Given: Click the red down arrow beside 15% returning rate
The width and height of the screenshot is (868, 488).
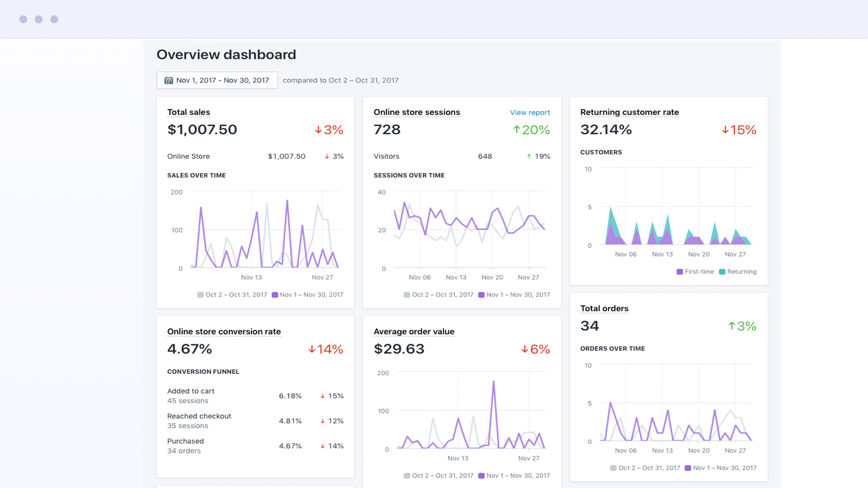Looking at the screenshot, I should click(x=725, y=130).
